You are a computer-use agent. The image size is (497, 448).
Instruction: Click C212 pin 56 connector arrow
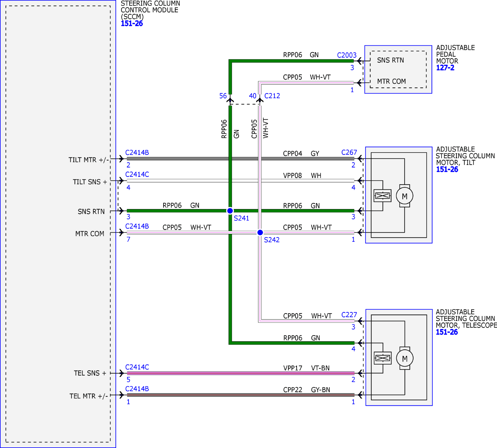coord(230,100)
